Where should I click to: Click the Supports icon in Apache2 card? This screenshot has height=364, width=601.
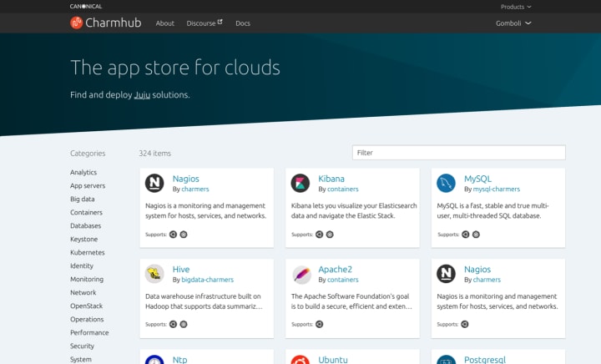pyautogui.click(x=319, y=324)
